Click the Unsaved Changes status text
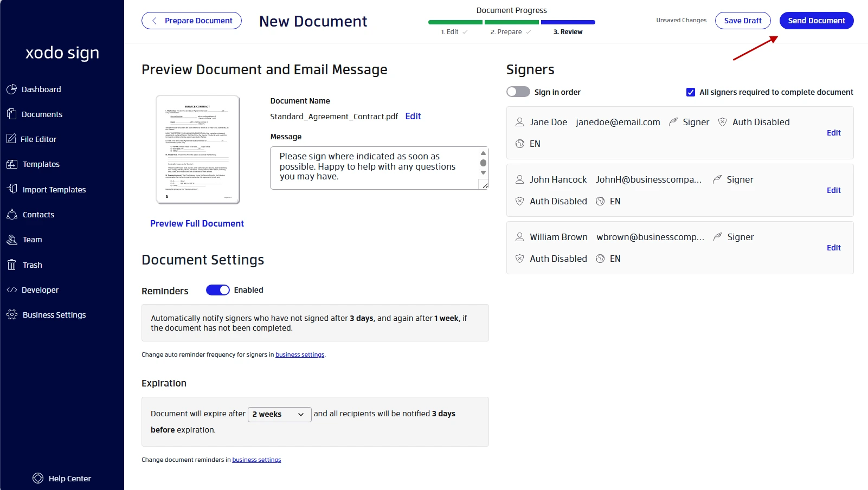Screen dimensions: 868x490 [x=681, y=20]
